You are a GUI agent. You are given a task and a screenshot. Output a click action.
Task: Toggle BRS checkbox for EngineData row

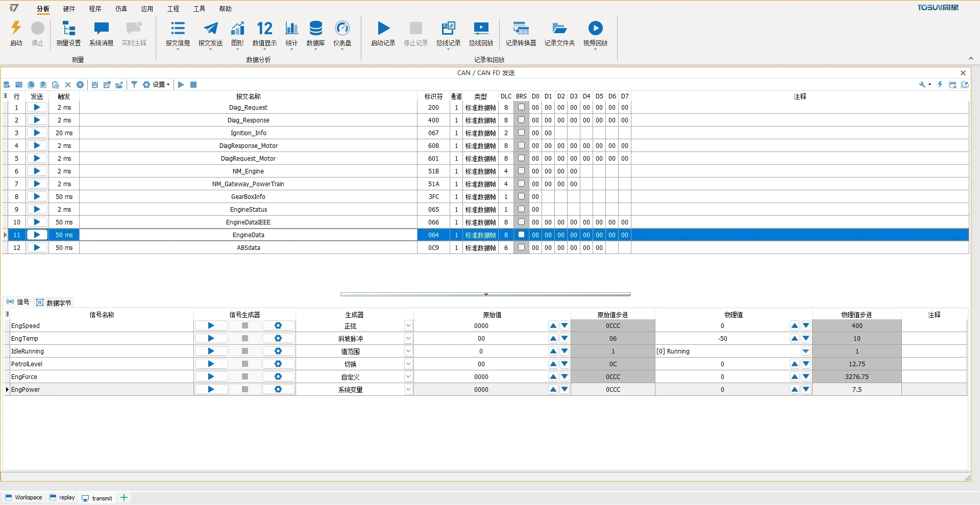tap(521, 235)
